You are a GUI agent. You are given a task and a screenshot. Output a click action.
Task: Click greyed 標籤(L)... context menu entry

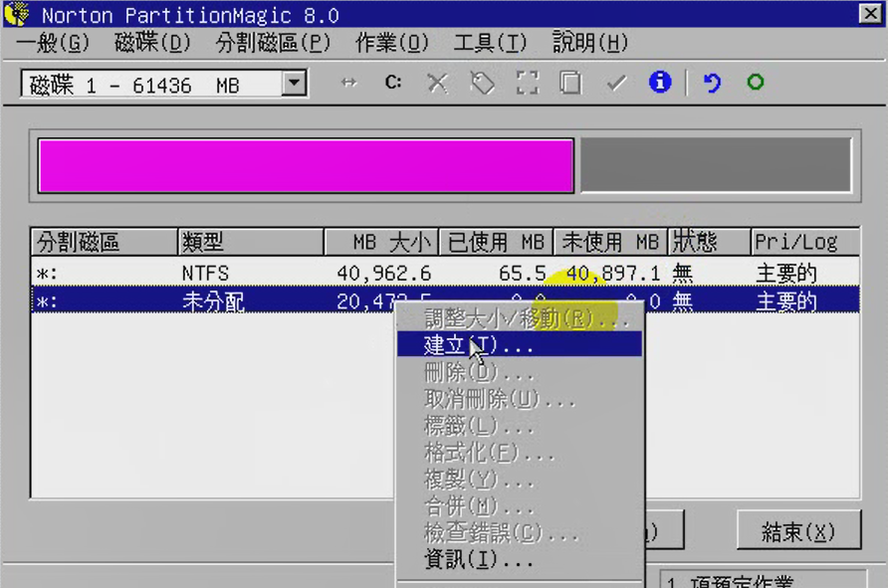point(520,426)
